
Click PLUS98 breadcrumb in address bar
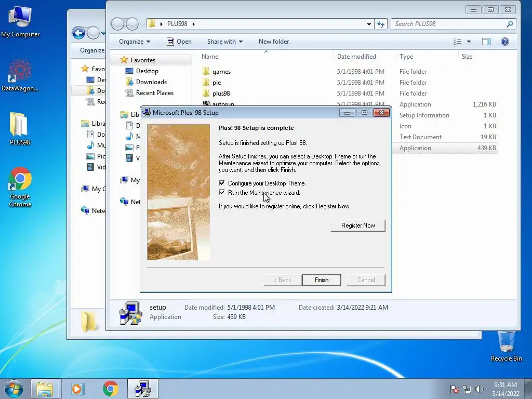(x=177, y=24)
